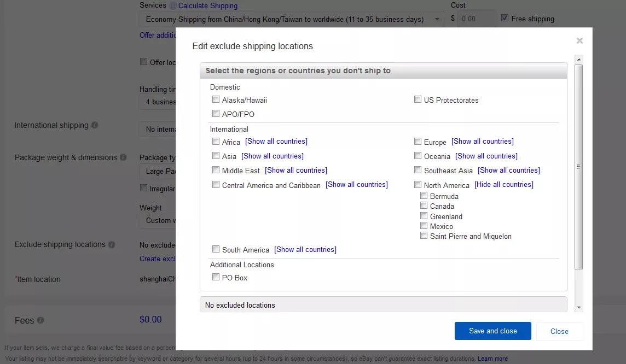626x364 pixels.
Task: Collapse North America's Hide all countries list
Action: click(x=503, y=185)
